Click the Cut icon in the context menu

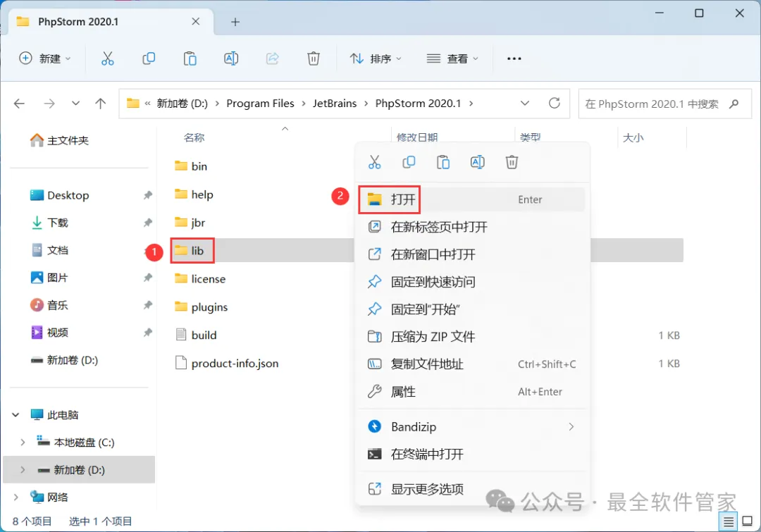(375, 162)
